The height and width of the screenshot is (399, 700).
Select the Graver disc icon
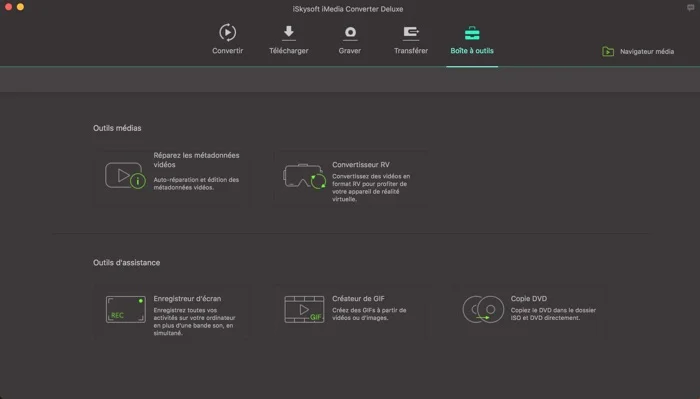(350, 33)
